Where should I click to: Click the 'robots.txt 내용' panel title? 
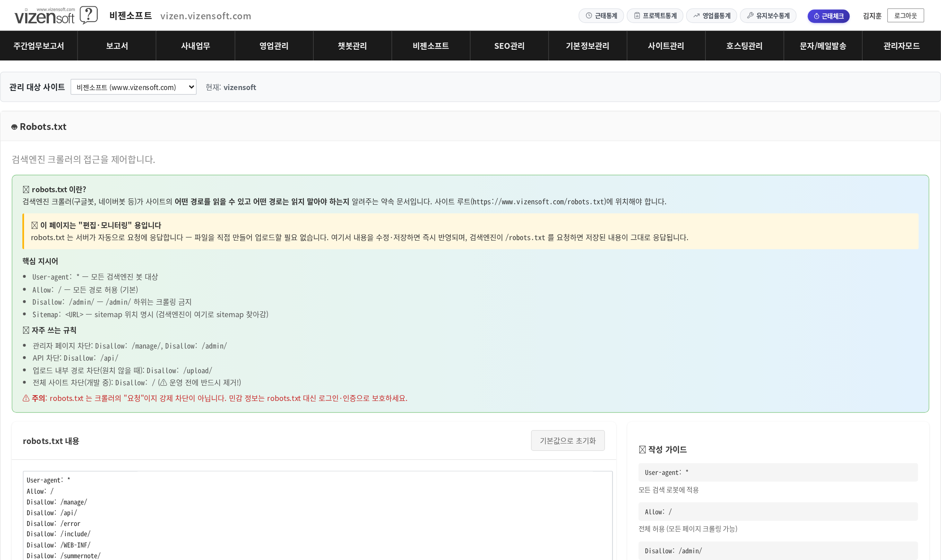click(x=51, y=441)
